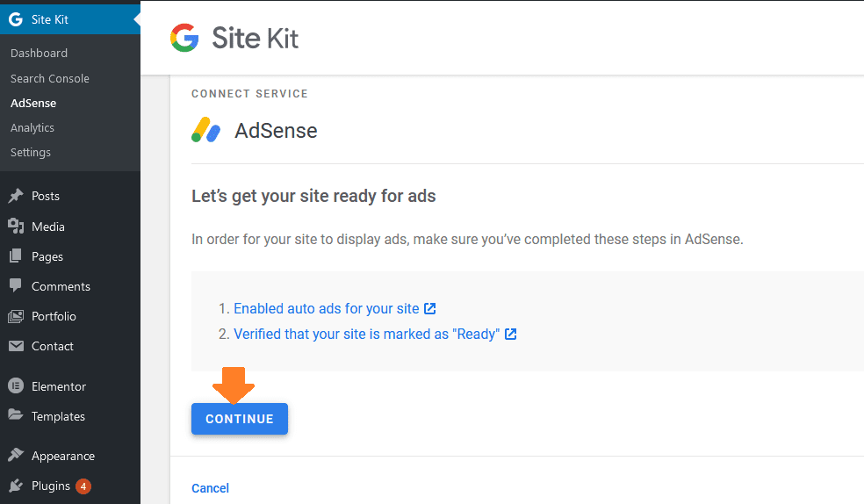Click the blue CONTINUE button
Viewport: 864px width, 504px height.
pos(240,419)
